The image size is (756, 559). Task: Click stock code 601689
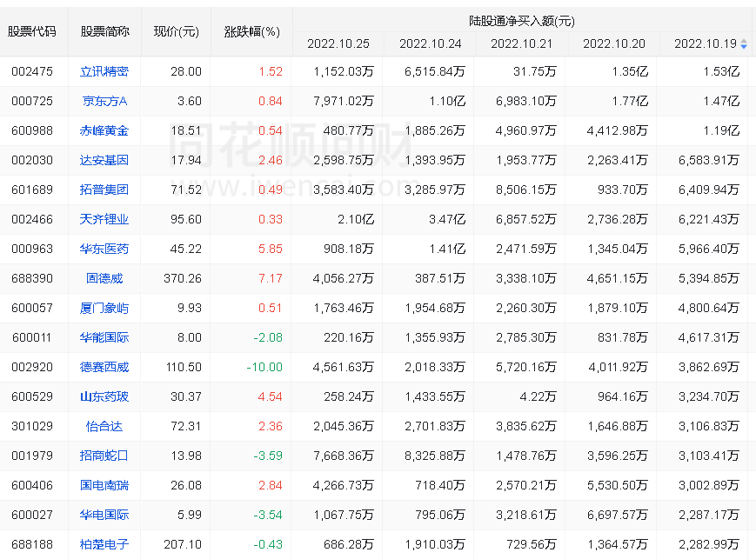(32, 190)
